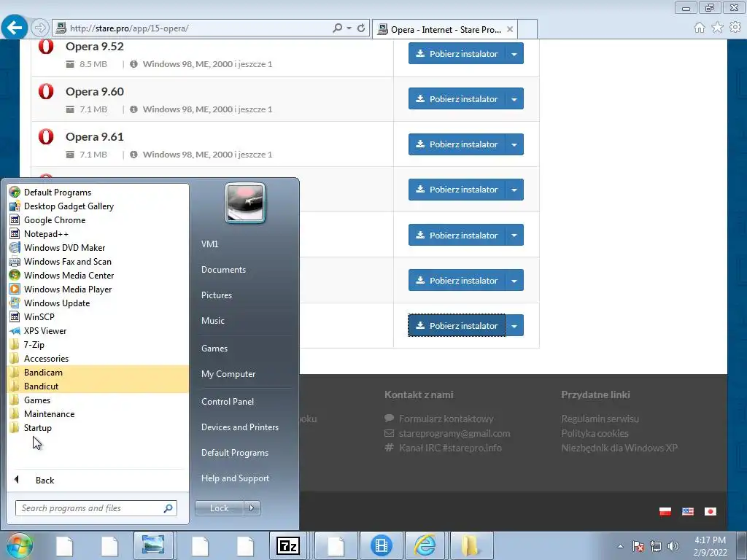Open the IE tools gear icon
The image size is (747, 560).
click(735, 28)
